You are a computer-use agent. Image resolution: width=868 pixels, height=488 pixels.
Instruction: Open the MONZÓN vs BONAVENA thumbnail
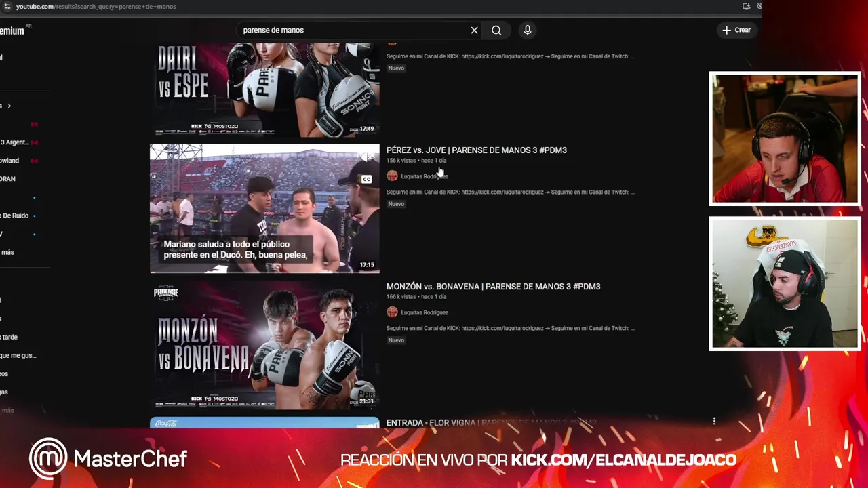[x=264, y=344]
